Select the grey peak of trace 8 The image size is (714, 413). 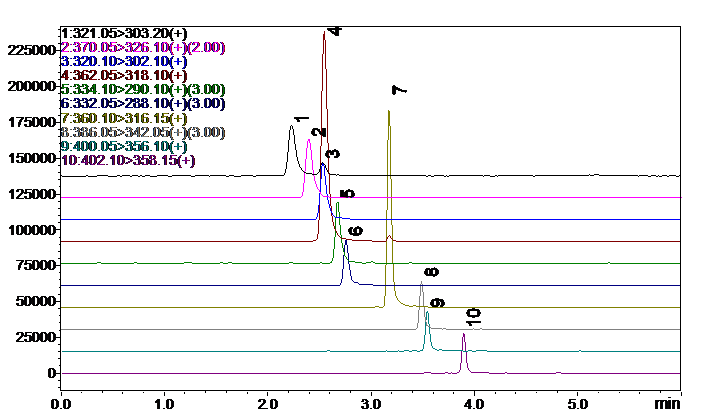(x=421, y=284)
